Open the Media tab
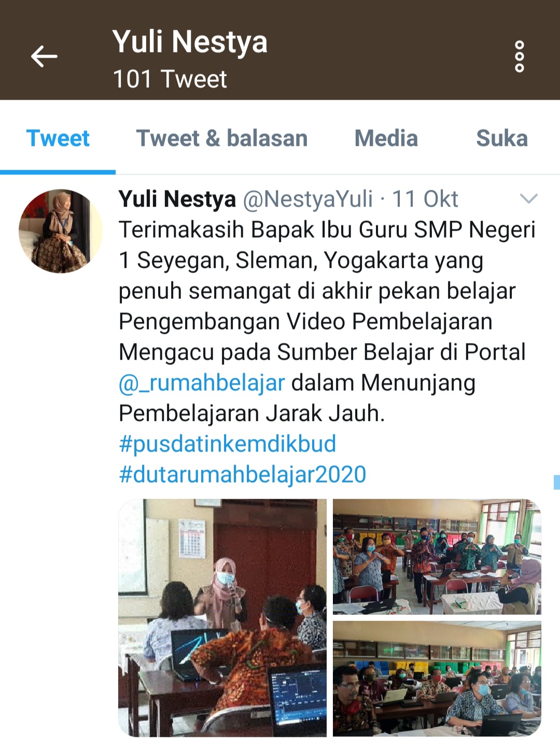The image size is (560, 743). click(386, 139)
